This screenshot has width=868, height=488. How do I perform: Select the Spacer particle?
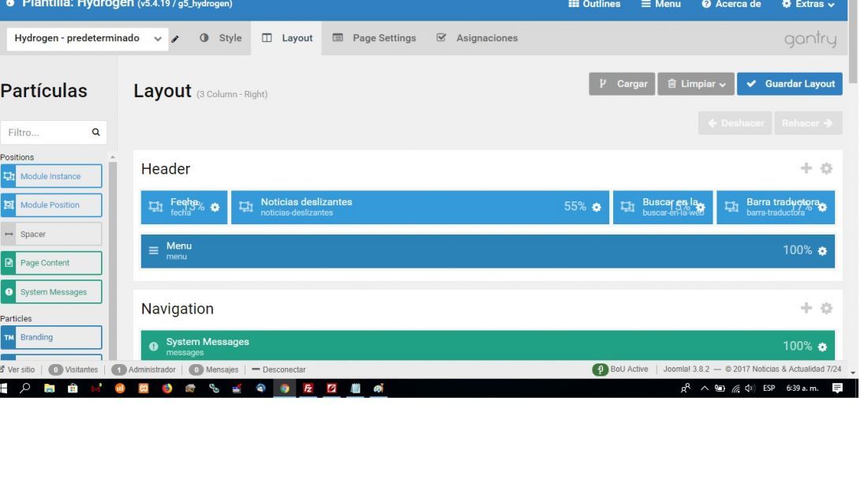51,234
